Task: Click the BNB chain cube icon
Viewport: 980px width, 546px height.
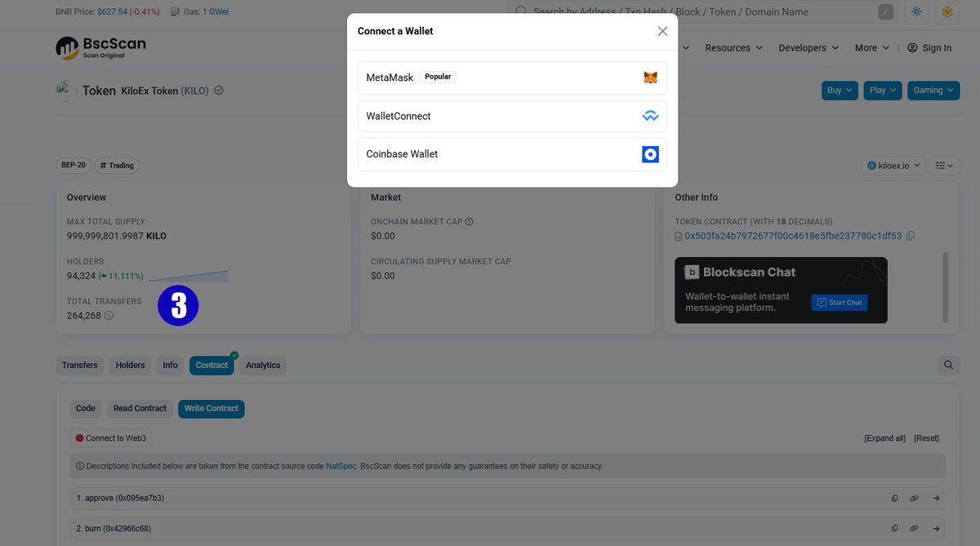Action: [x=947, y=11]
